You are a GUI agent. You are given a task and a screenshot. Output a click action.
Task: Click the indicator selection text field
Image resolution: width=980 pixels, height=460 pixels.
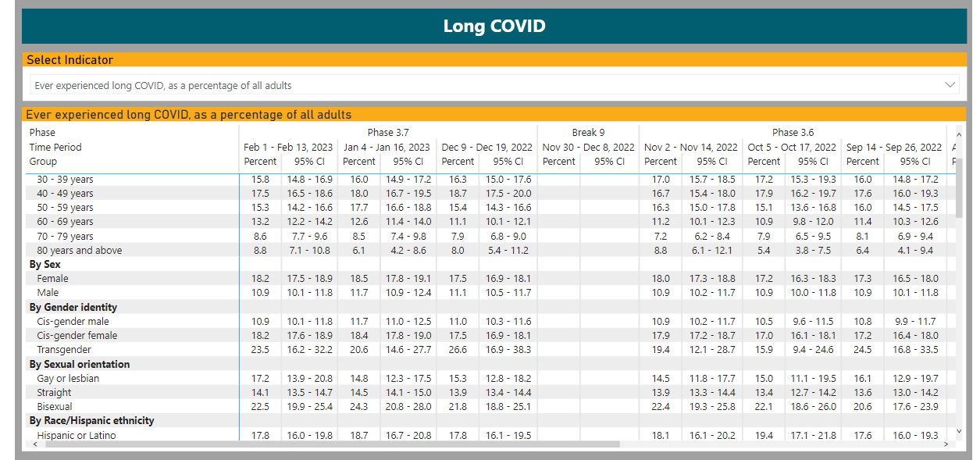494,84
